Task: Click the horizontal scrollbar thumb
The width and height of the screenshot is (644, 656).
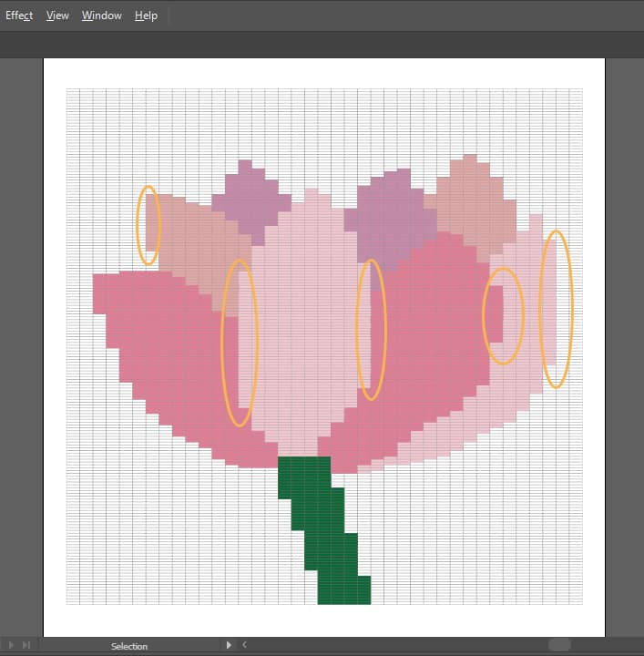Action: tap(558, 645)
